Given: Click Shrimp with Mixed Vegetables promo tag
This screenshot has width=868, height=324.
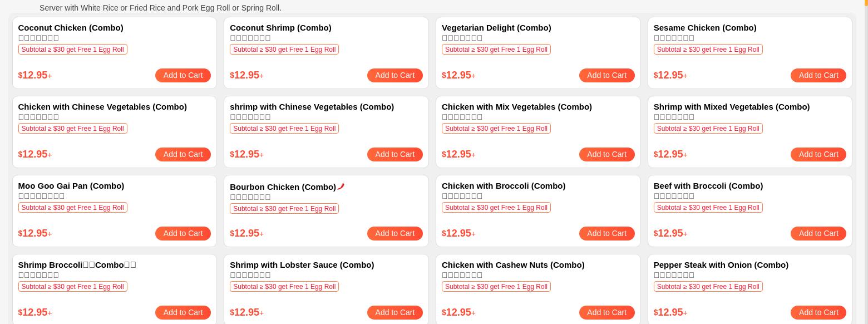Looking at the screenshot, I should 708,129.
